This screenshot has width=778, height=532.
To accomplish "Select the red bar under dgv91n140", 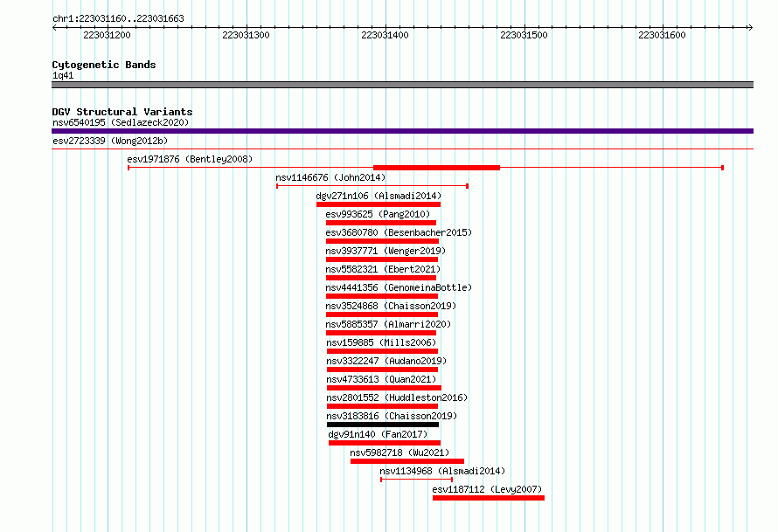I will [x=385, y=443].
